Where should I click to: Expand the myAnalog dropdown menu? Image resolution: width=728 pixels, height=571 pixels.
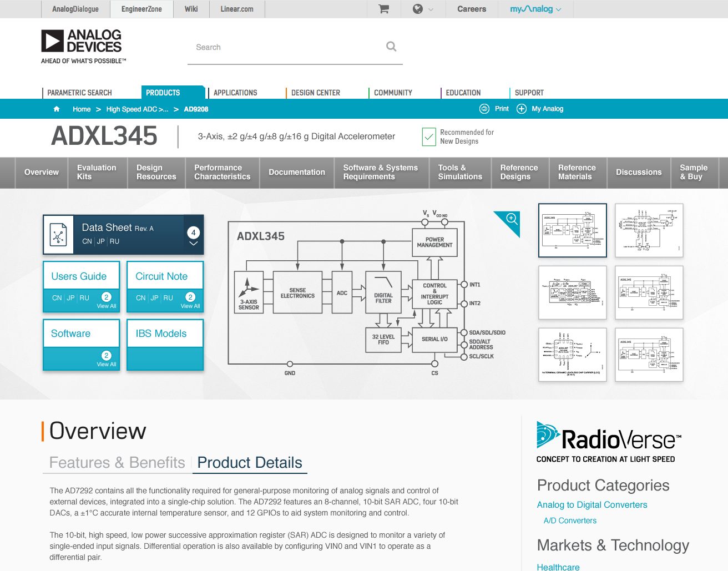coord(535,9)
